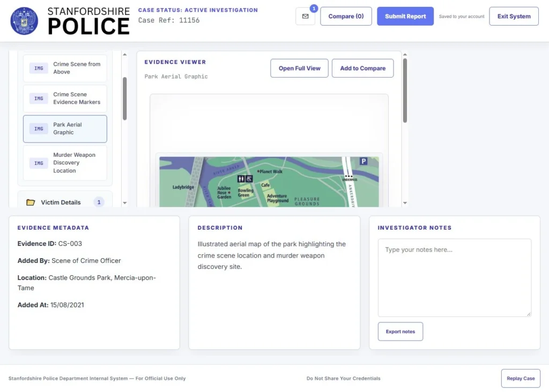Click the Saved to your account status text
Screen dimensions: 549x392
click(x=462, y=17)
